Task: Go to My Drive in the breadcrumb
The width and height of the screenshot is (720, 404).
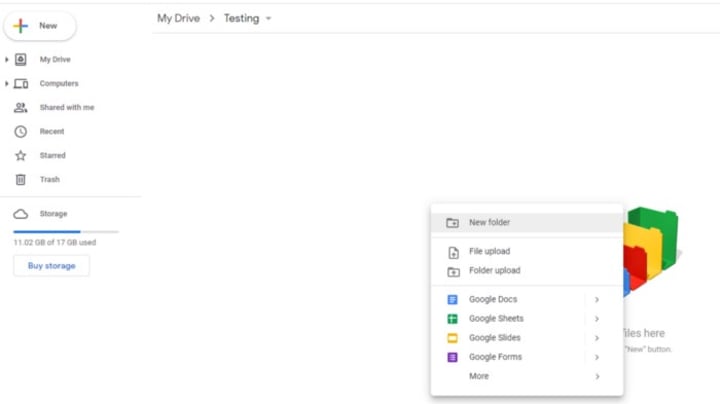Action: pos(179,18)
